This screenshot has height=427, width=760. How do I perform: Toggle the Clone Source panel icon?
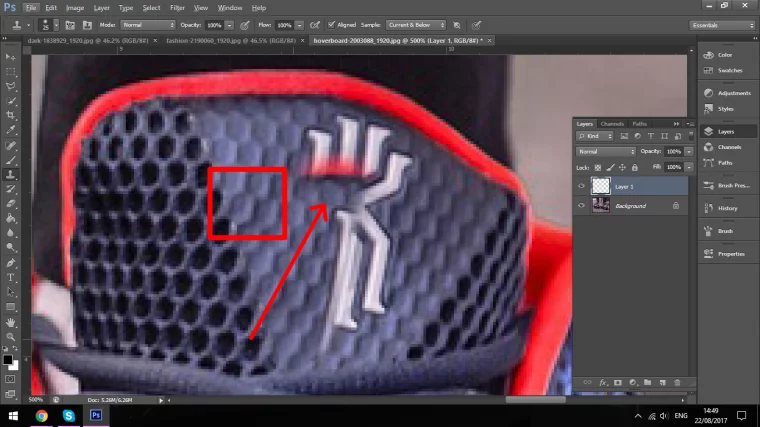[x=87, y=25]
